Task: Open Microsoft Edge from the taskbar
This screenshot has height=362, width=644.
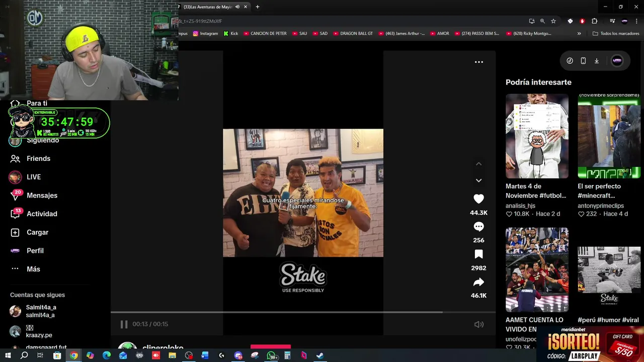Action: 107,355
